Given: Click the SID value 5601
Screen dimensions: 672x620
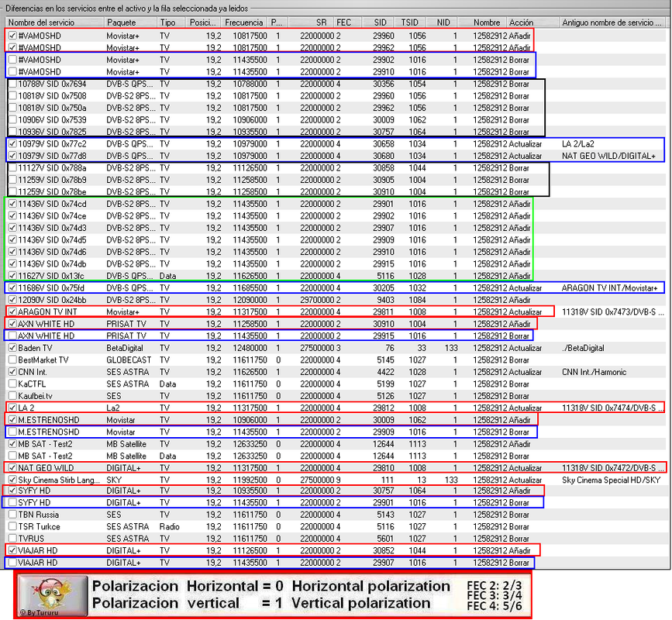Looking at the screenshot, I should point(385,539).
